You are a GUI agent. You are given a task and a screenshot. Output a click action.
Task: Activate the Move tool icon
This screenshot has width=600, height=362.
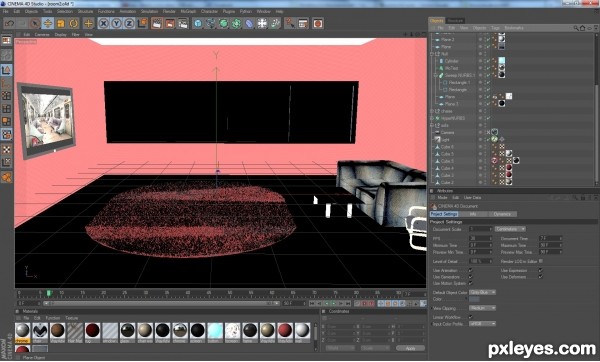click(x=48, y=24)
